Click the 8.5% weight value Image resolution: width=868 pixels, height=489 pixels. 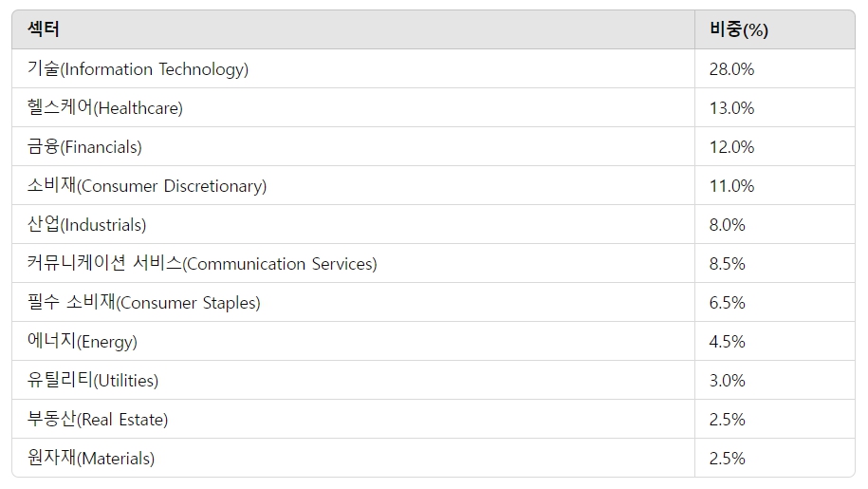728,264
